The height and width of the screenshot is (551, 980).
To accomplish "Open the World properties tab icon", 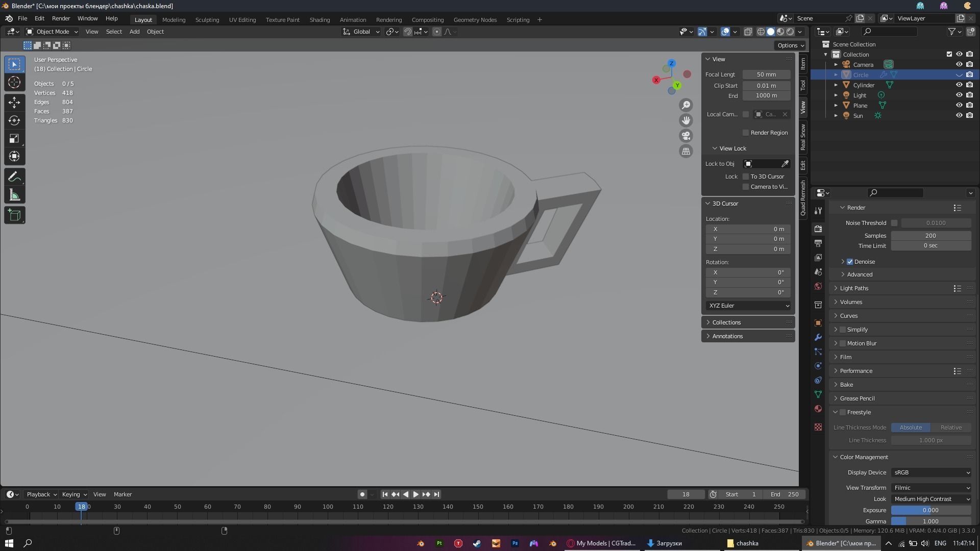I will pos(818,286).
